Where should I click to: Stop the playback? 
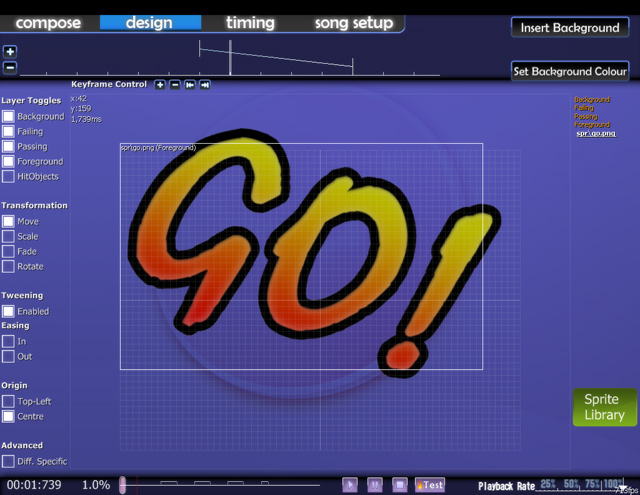pyautogui.click(x=400, y=485)
